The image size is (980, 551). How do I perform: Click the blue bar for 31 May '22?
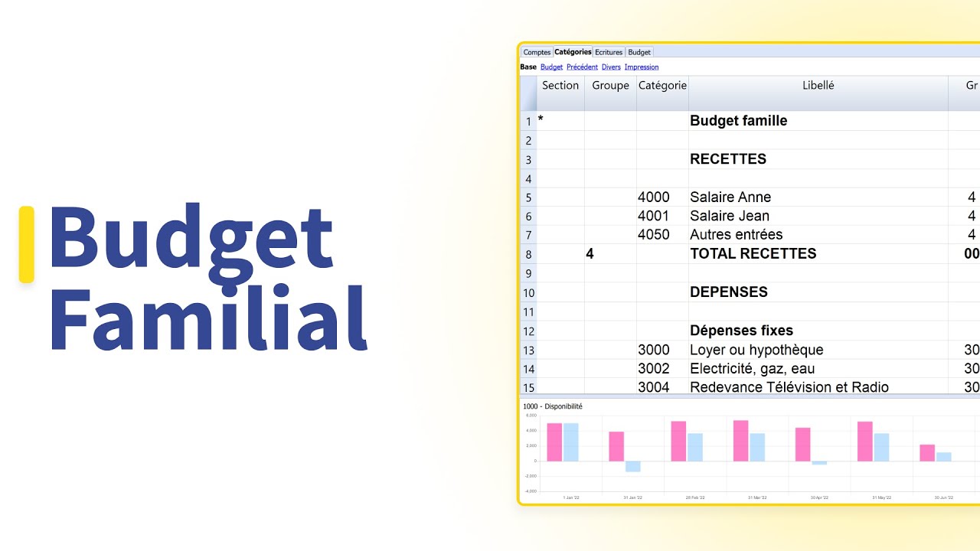pos(881,447)
